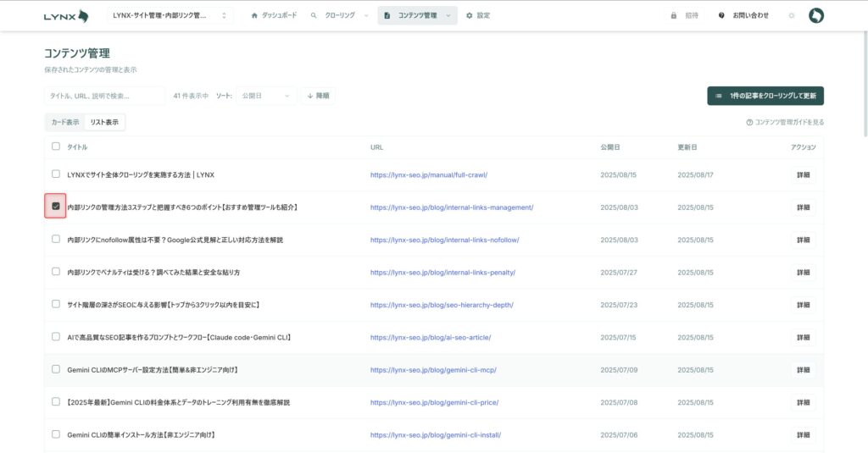Toggle the 降順 sort order button
Screen dimensions: 868x453
[318, 96]
